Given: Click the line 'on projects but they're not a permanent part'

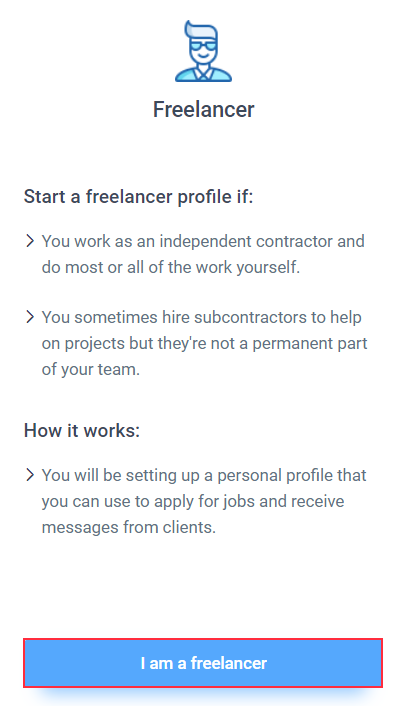Looking at the screenshot, I should (x=205, y=344).
